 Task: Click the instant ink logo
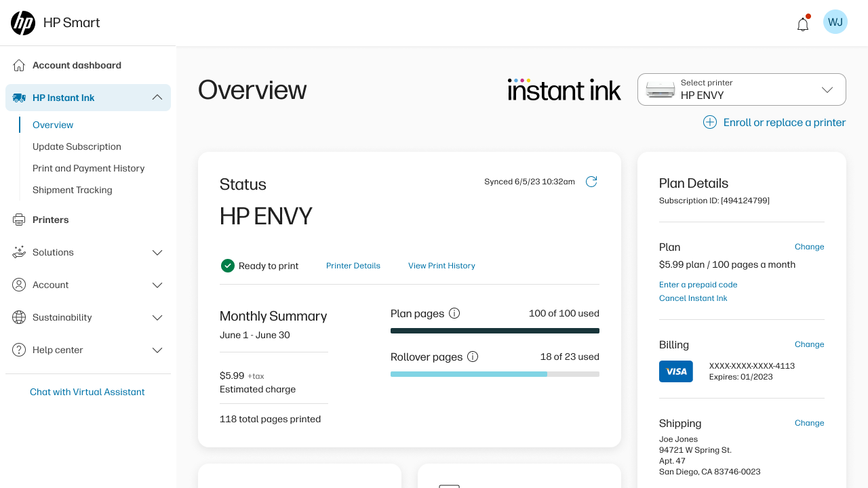pos(564,89)
